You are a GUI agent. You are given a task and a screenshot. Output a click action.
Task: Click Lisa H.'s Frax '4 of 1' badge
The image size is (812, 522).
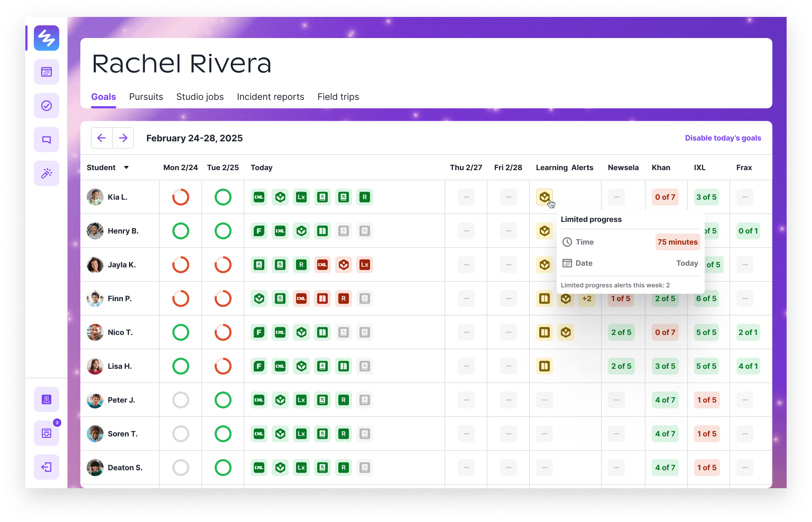(748, 366)
